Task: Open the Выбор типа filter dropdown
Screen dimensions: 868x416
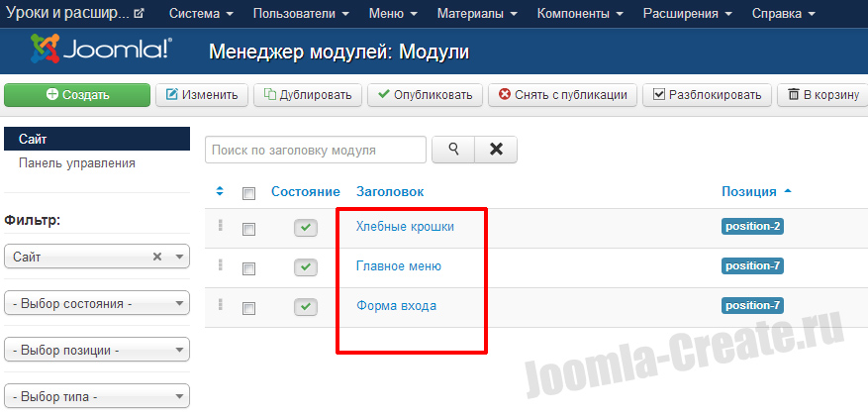Action: tap(96, 396)
